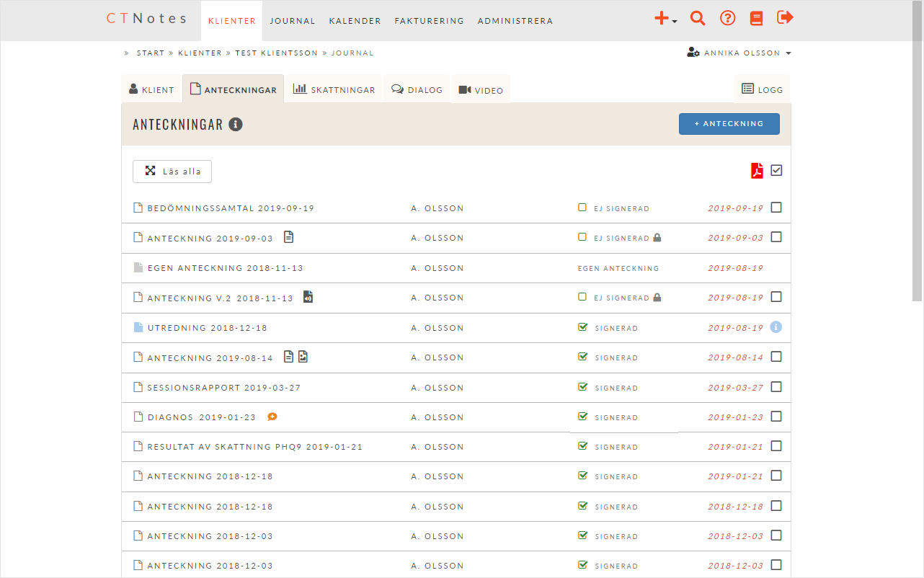This screenshot has height=578, width=924.
Task: Switch to the Dialog tab
Action: [x=417, y=89]
